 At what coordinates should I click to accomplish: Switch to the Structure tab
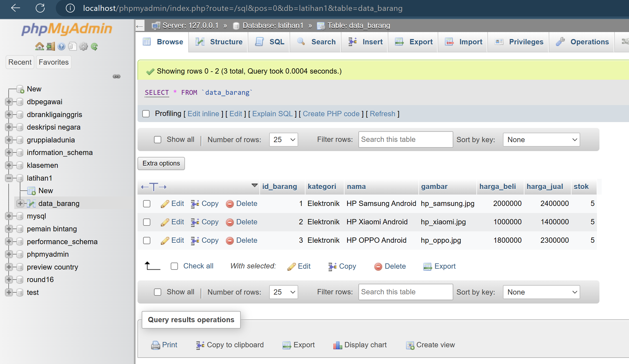219,42
